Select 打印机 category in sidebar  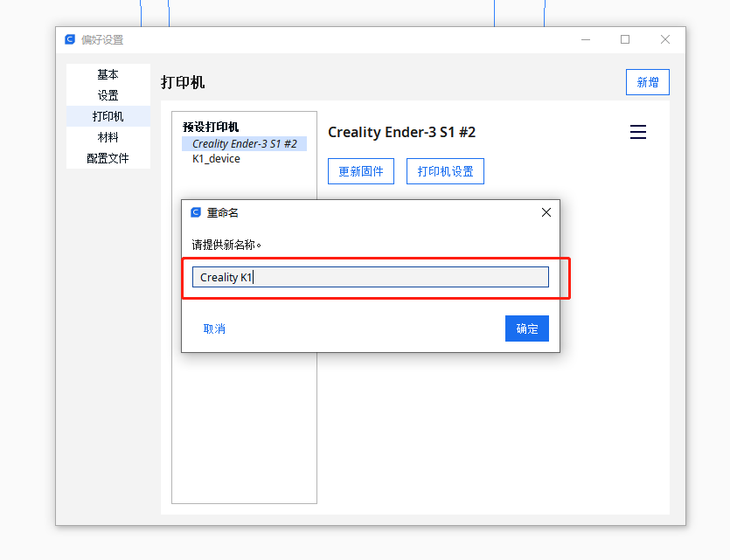tap(108, 116)
